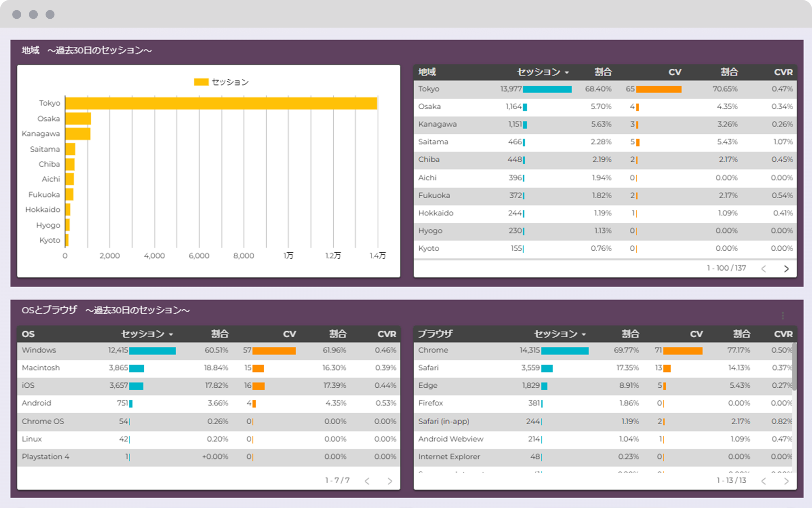Image resolution: width=812 pixels, height=508 pixels.
Task: Click the 地域 column header
Action: click(x=427, y=72)
